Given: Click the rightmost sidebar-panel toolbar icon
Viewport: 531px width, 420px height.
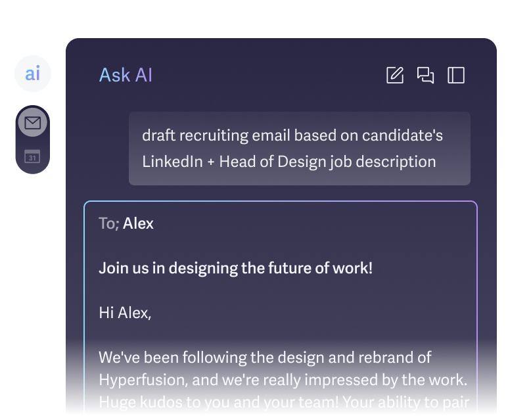Looking at the screenshot, I should click(x=455, y=76).
